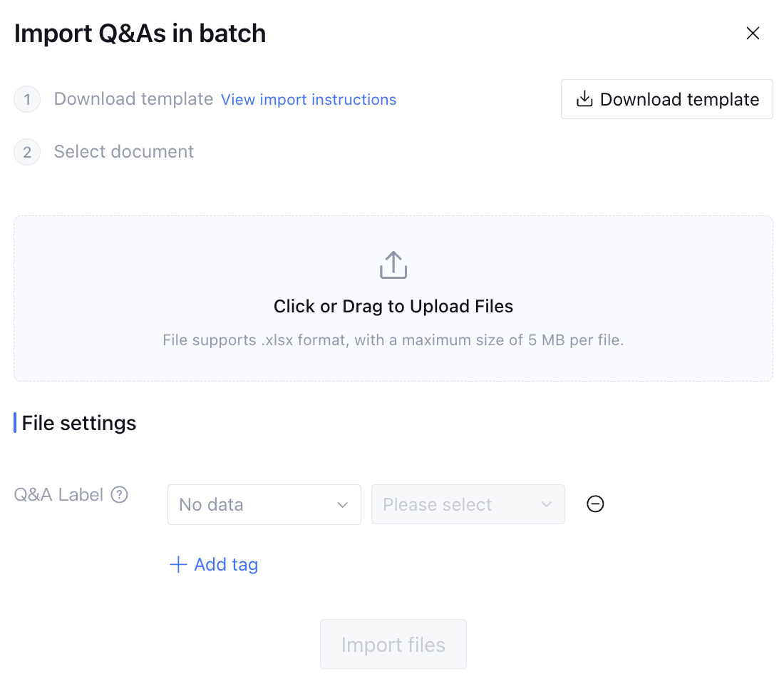
Task: Click the File settings section heading
Action: [x=79, y=423]
